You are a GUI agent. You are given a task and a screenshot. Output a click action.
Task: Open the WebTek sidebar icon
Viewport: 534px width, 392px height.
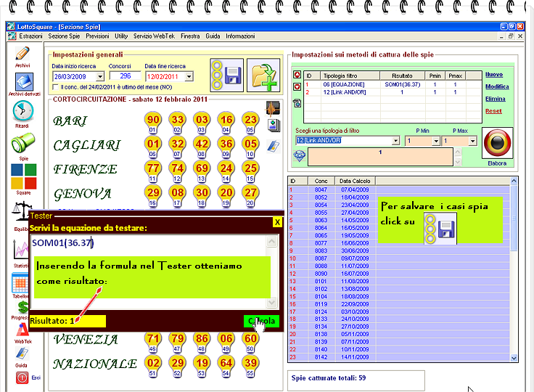22,330
